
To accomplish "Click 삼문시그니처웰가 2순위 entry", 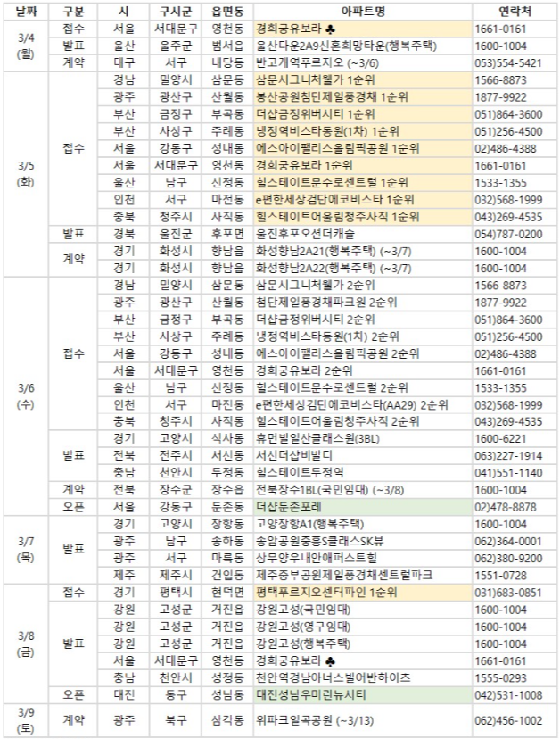I will click(315, 285).
